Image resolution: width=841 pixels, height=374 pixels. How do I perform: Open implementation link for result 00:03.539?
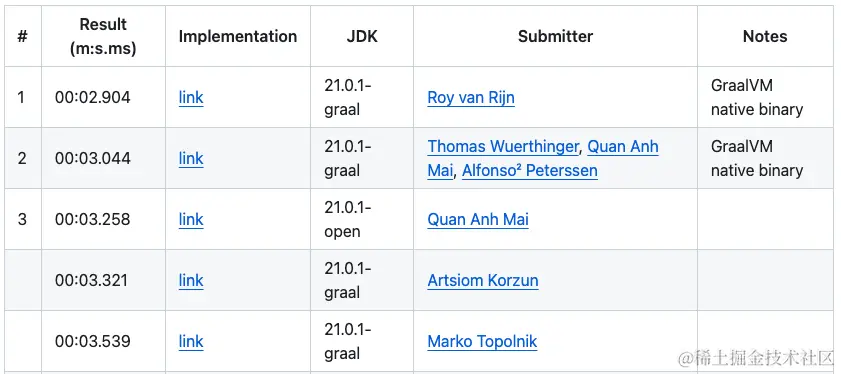pyautogui.click(x=191, y=341)
